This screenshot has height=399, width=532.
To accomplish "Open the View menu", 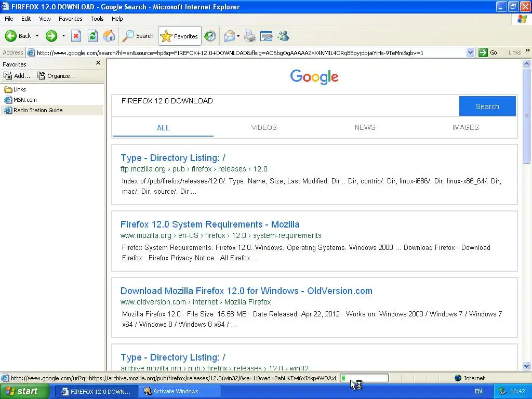I will click(45, 19).
